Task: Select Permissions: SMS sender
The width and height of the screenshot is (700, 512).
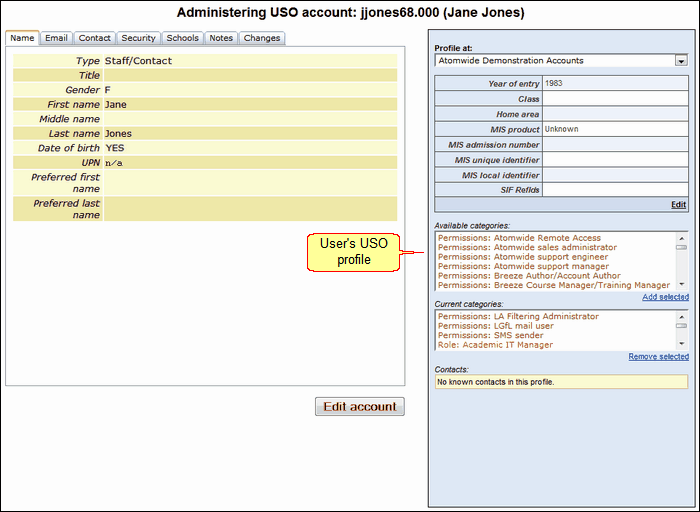Action: pyautogui.click(x=490, y=335)
